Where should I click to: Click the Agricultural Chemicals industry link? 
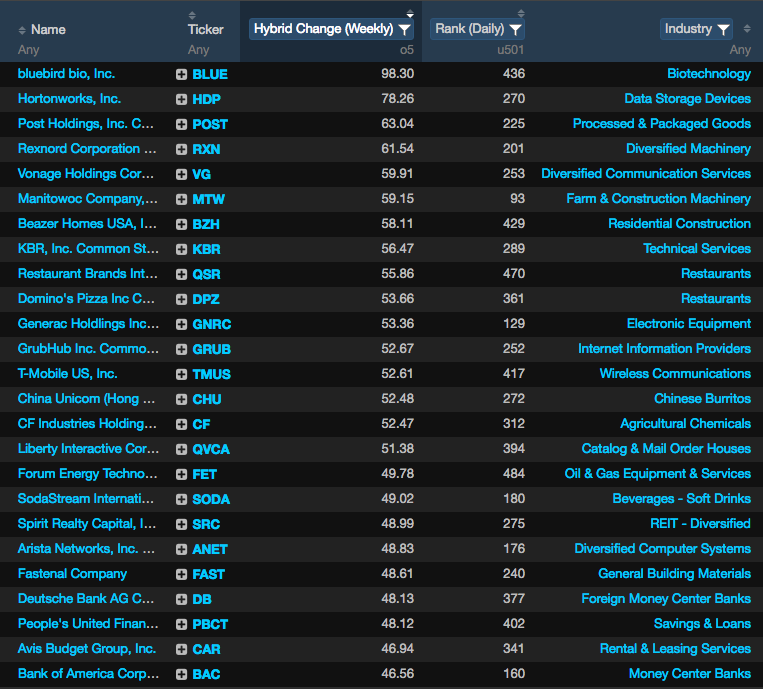click(x=686, y=424)
